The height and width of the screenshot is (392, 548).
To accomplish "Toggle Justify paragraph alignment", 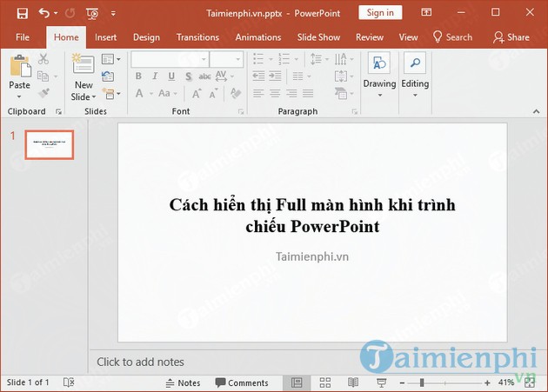I will (308, 93).
